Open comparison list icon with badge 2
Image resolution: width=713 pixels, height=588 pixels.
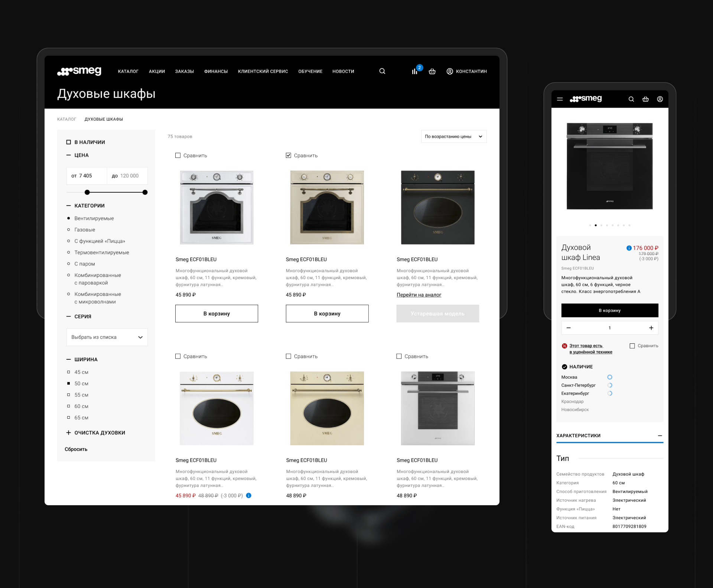coord(415,71)
